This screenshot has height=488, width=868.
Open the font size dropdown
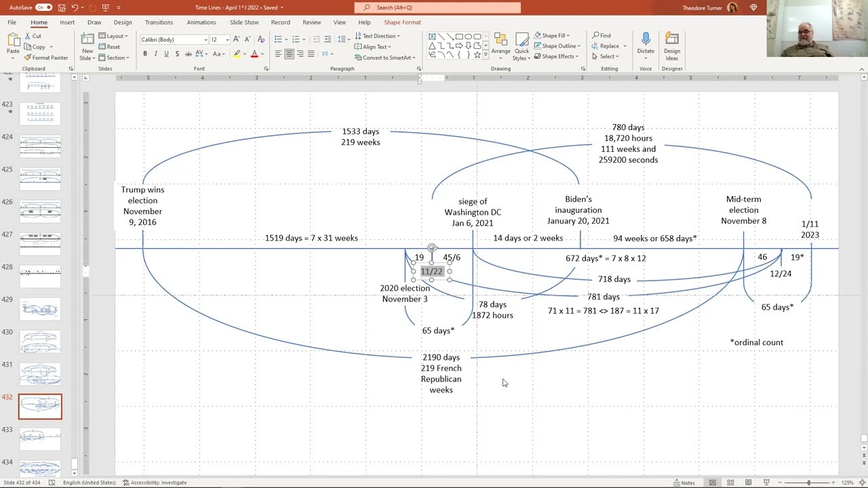click(227, 39)
